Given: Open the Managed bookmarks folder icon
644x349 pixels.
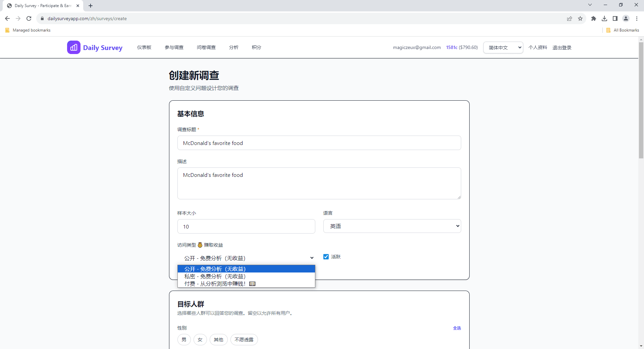Looking at the screenshot, I should pos(7,30).
